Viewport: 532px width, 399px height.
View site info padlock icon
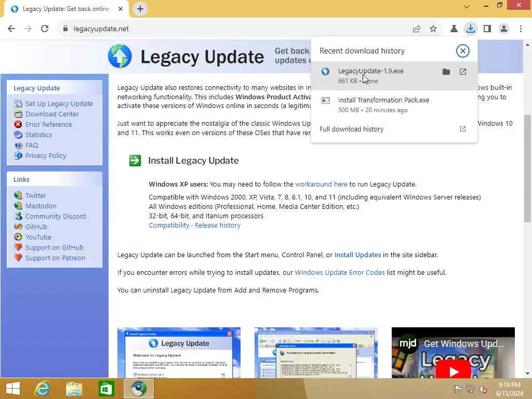click(x=65, y=29)
